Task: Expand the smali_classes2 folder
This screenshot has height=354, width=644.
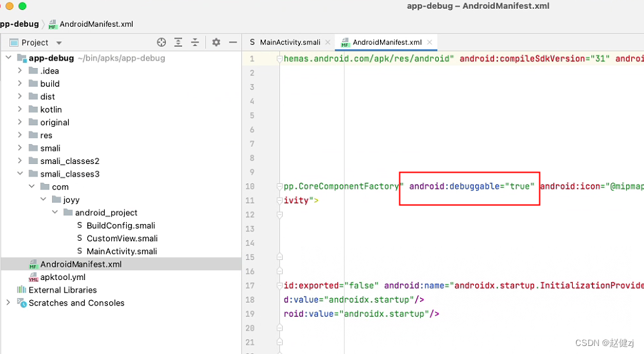Action: tap(20, 161)
